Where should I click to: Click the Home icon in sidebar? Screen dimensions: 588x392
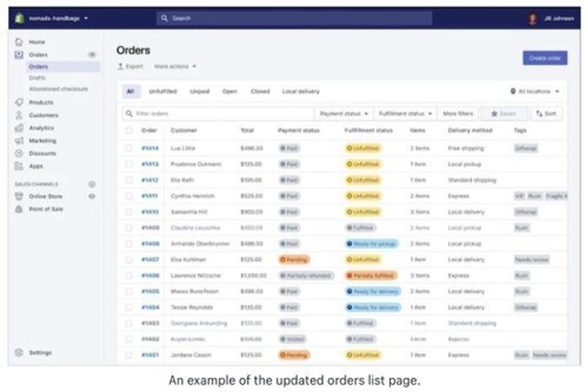tap(19, 42)
